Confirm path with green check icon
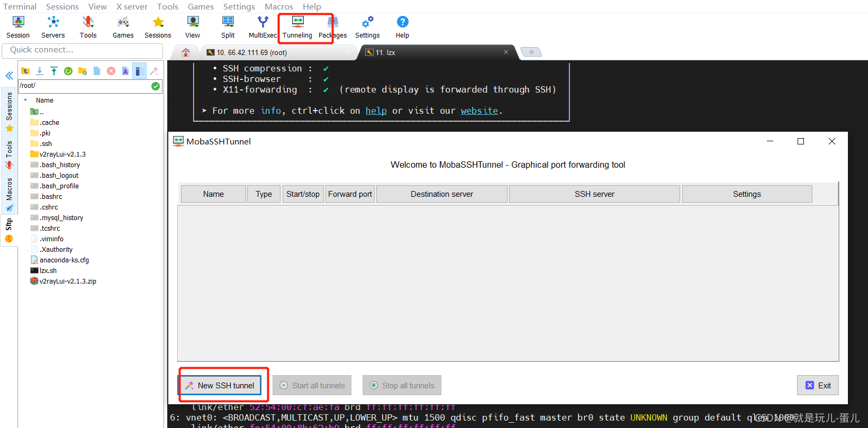The image size is (868, 428). [x=156, y=86]
